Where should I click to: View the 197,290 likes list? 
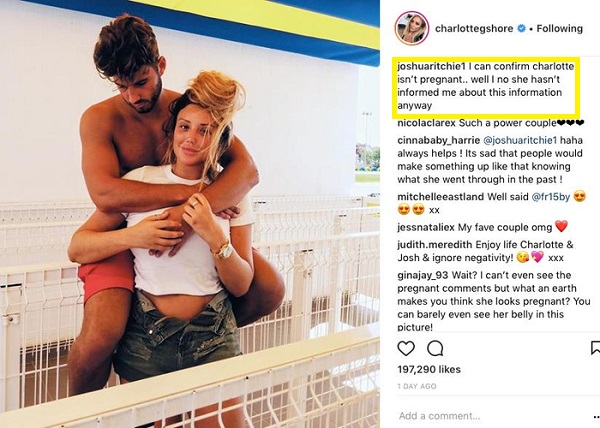pos(429,369)
